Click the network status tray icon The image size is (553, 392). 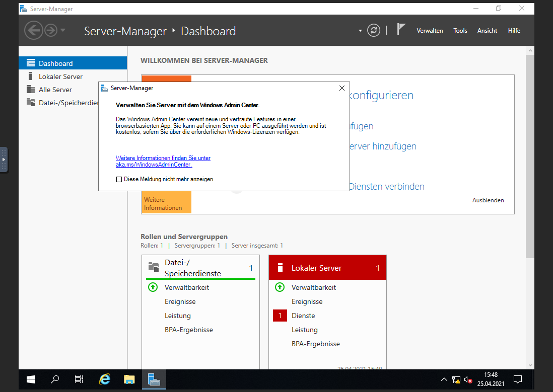pyautogui.click(x=456, y=379)
